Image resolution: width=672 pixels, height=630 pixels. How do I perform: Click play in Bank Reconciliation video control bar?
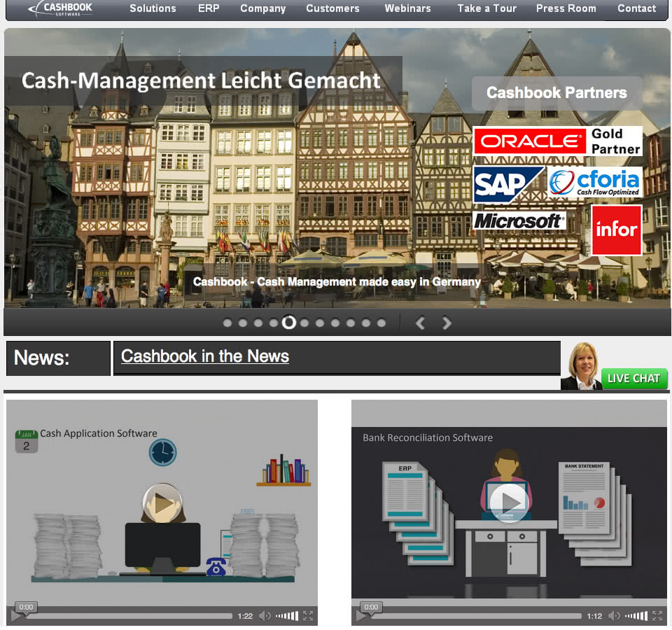coord(361,616)
